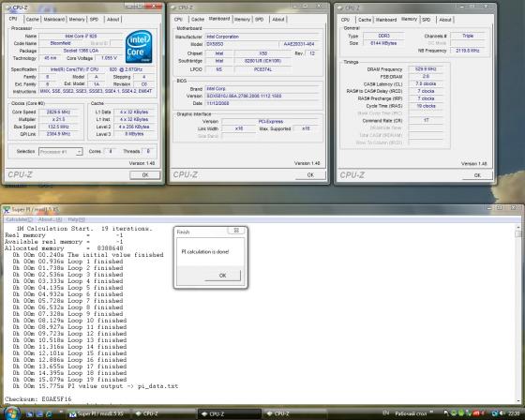525x420 pixels.
Task: Click the memory Size value 6144 MBytes
Action: 384,43
